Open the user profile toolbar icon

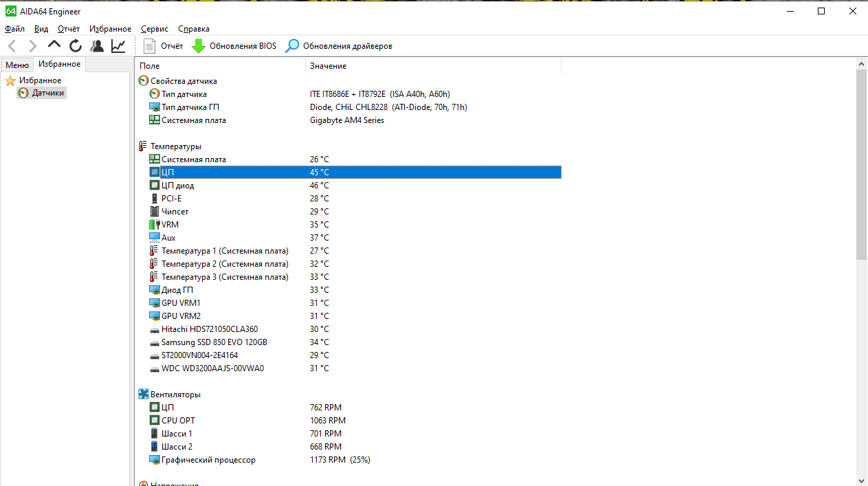pos(97,46)
